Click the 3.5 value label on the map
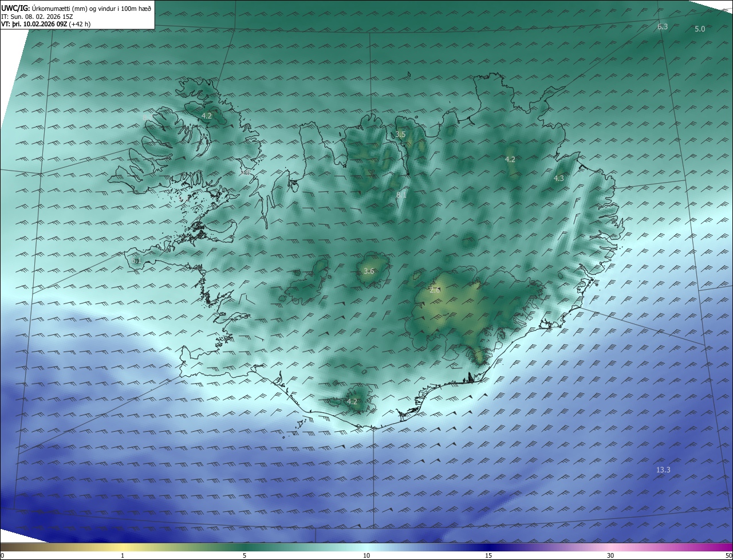The image size is (733, 560). coord(400,135)
